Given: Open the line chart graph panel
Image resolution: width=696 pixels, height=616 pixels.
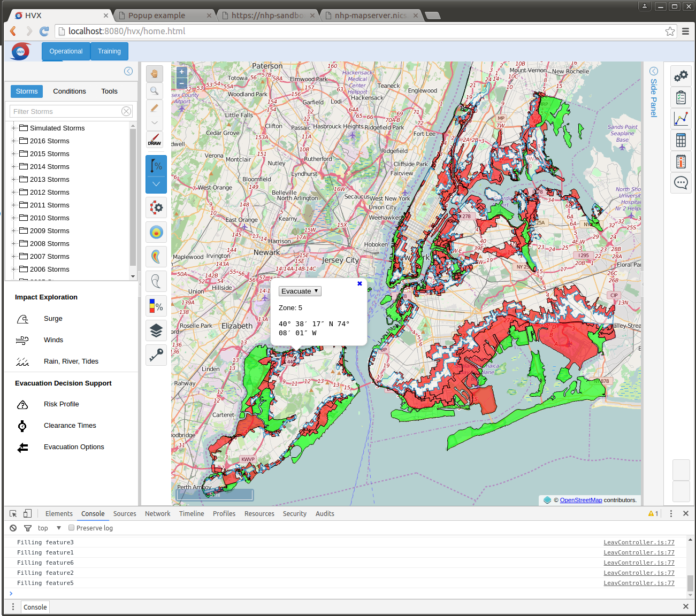Looking at the screenshot, I should [680, 119].
